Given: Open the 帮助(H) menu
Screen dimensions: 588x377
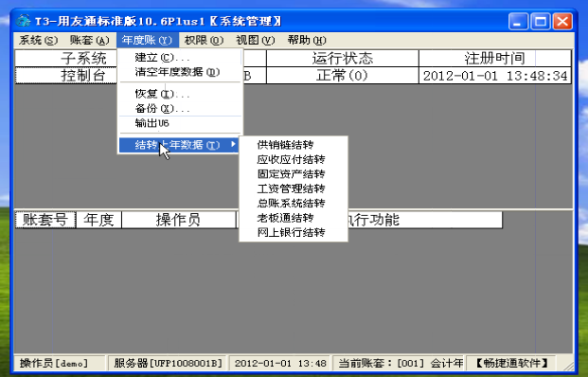Looking at the screenshot, I should 307,40.
